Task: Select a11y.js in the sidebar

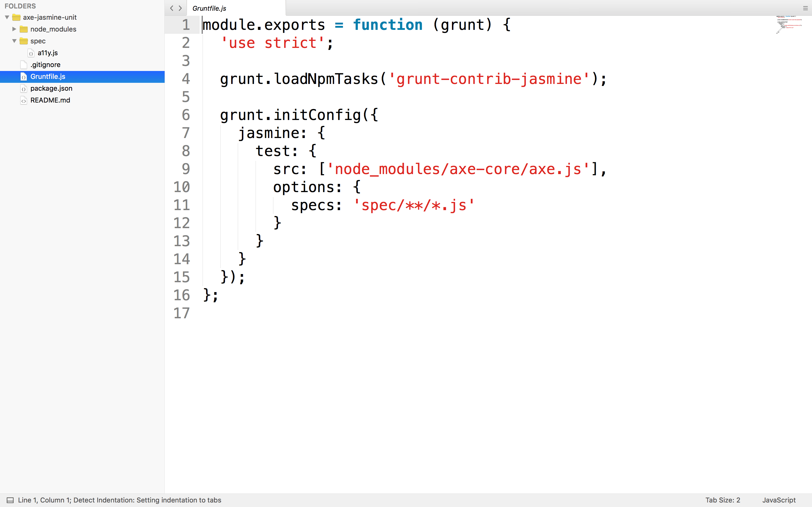Action: coord(47,53)
